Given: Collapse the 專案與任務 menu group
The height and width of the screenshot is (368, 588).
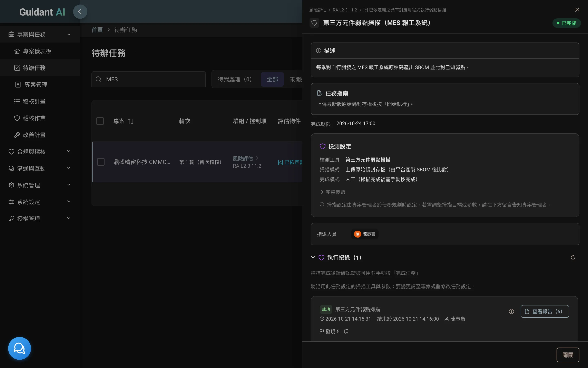Looking at the screenshot, I should 69,34.
